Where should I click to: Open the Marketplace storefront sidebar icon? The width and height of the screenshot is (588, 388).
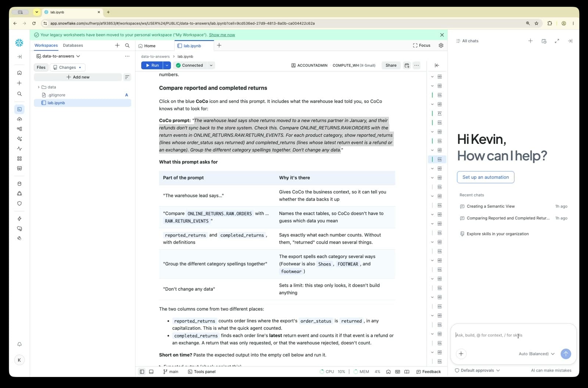tap(19, 168)
